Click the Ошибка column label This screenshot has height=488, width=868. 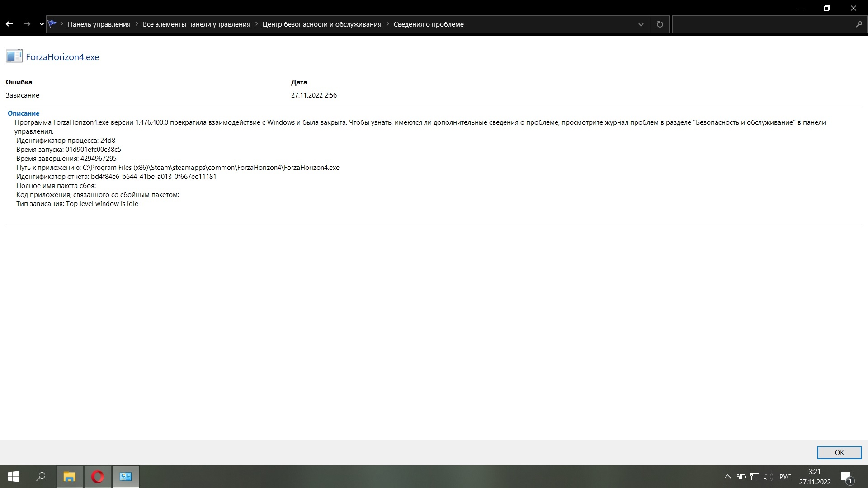point(19,82)
